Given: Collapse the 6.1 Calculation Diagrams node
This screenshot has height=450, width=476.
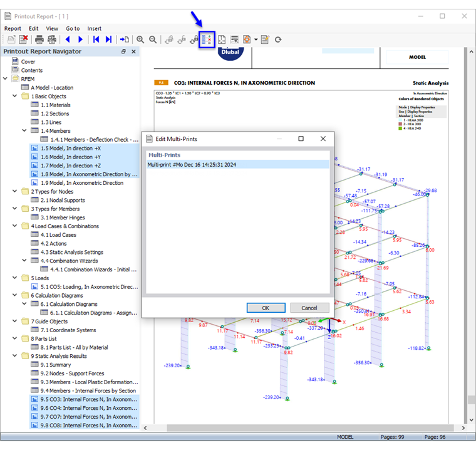Looking at the screenshot, I should pyautogui.click(x=24, y=303).
